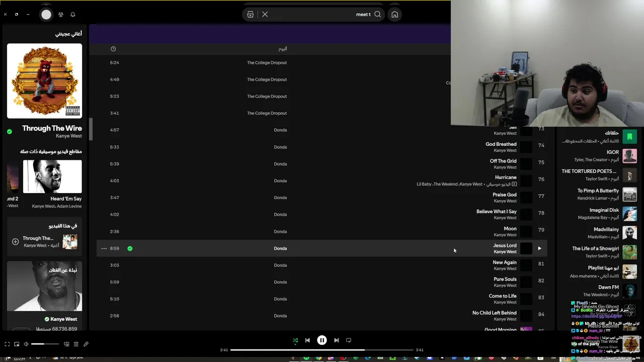Seek along the song progress bar
Image resolution: width=644 pixels, height=362 pixels.
(x=322, y=350)
